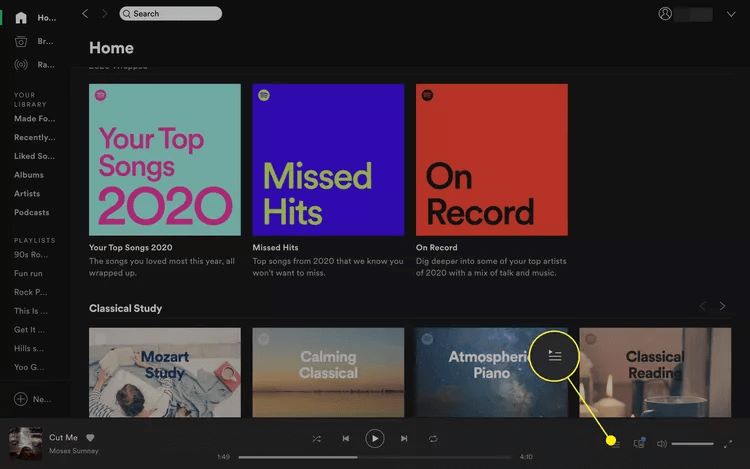Open Recently Played in library

coord(34,137)
